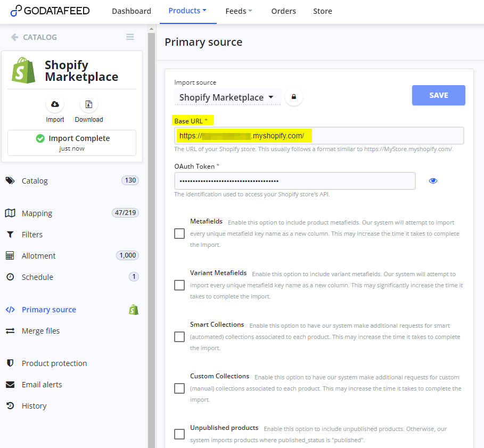Click the green Import Complete checkmark
The height and width of the screenshot is (448, 484).
(x=40, y=138)
